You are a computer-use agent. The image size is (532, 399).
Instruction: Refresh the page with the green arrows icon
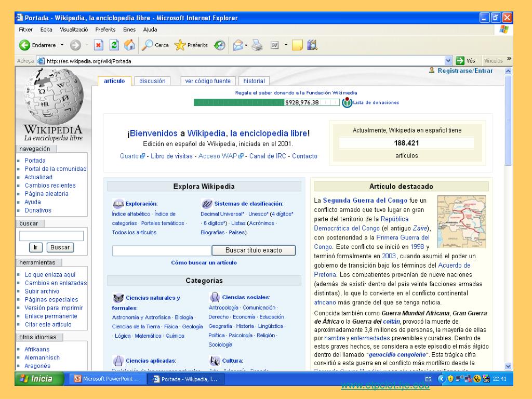click(114, 45)
